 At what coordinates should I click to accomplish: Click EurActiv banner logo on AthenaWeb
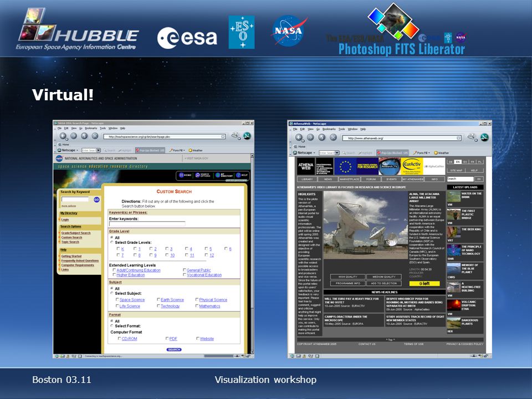412,166
